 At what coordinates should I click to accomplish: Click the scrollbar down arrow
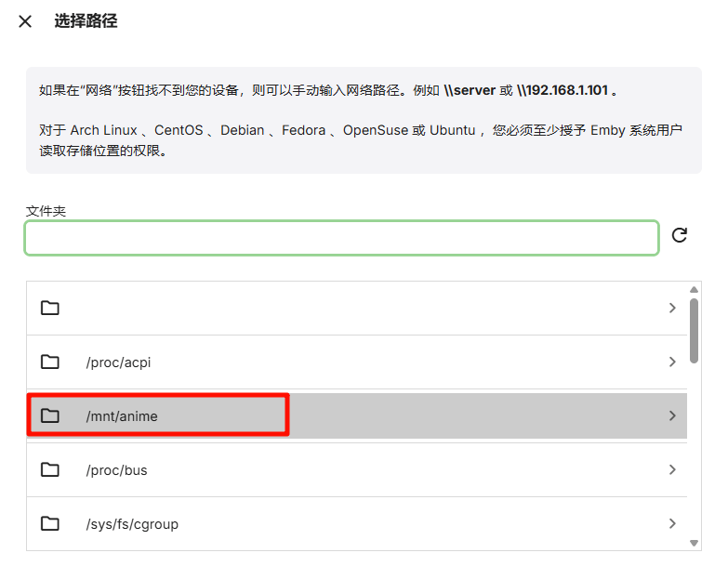tap(694, 543)
